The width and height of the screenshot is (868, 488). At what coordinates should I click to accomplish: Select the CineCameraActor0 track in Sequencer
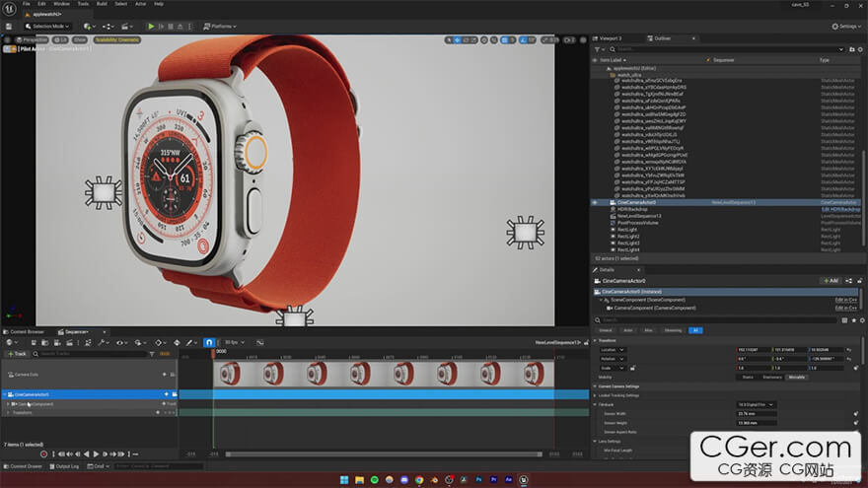89,394
